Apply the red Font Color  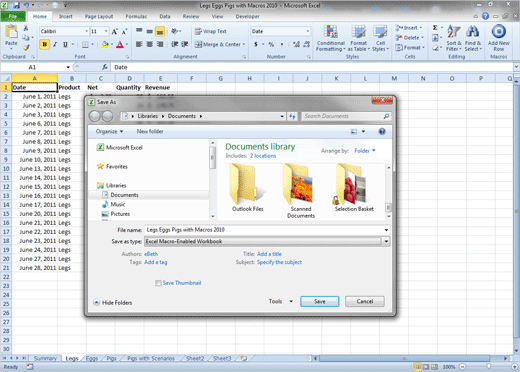tap(120, 44)
